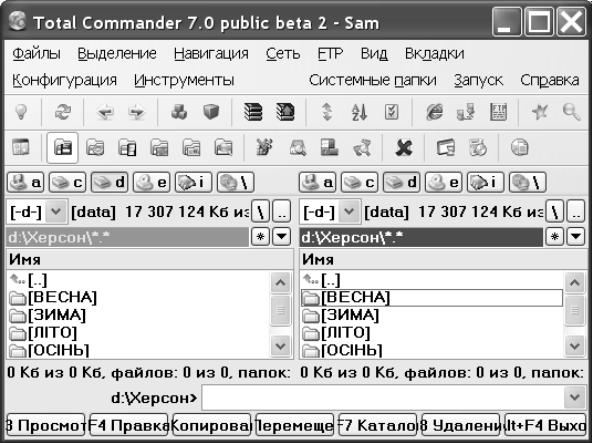The image size is (592, 443).
Task: Open the Файлы menu
Action: pos(36,54)
